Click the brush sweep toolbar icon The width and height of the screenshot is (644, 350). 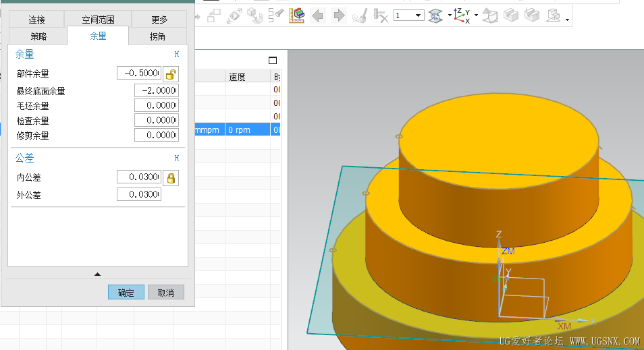coord(360,16)
